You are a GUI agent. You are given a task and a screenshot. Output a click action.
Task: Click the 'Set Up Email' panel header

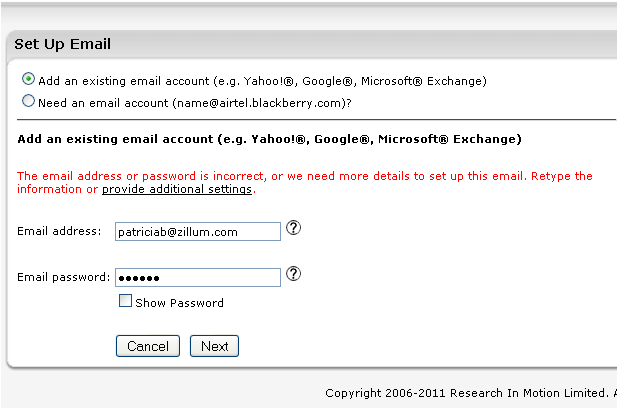pos(62,44)
